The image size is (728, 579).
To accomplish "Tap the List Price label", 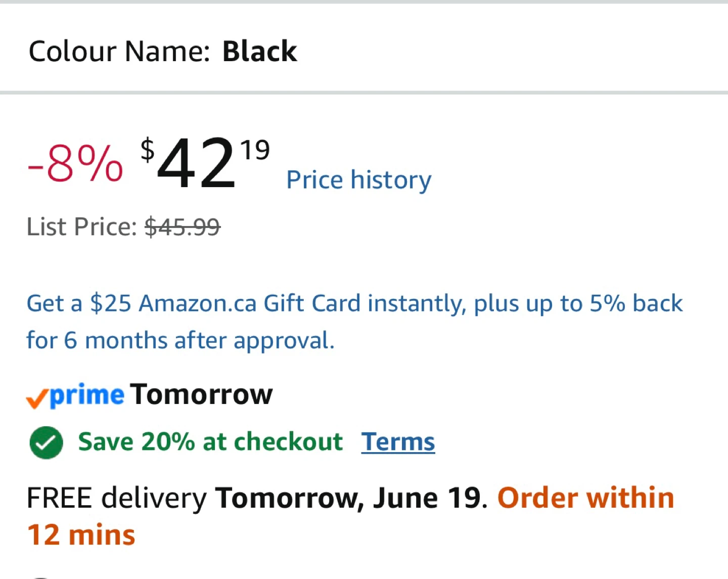I will pyautogui.click(x=82, y=227).
